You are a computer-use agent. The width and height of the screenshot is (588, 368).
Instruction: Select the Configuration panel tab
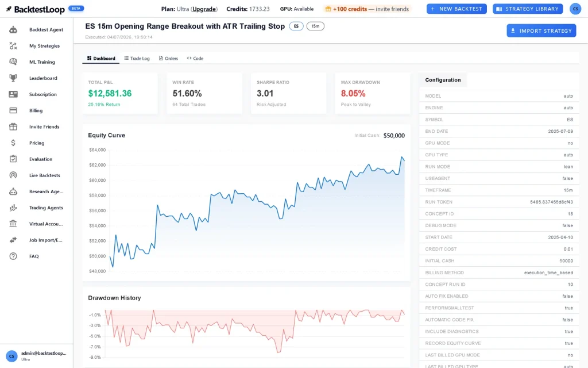tap(443, 80)
